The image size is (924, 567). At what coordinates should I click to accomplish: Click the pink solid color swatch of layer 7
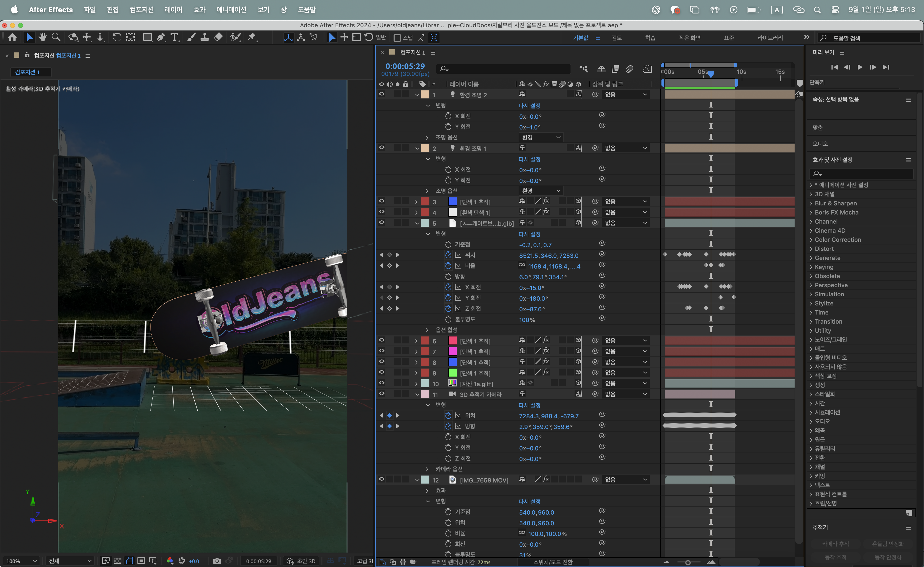pos(453,351)
